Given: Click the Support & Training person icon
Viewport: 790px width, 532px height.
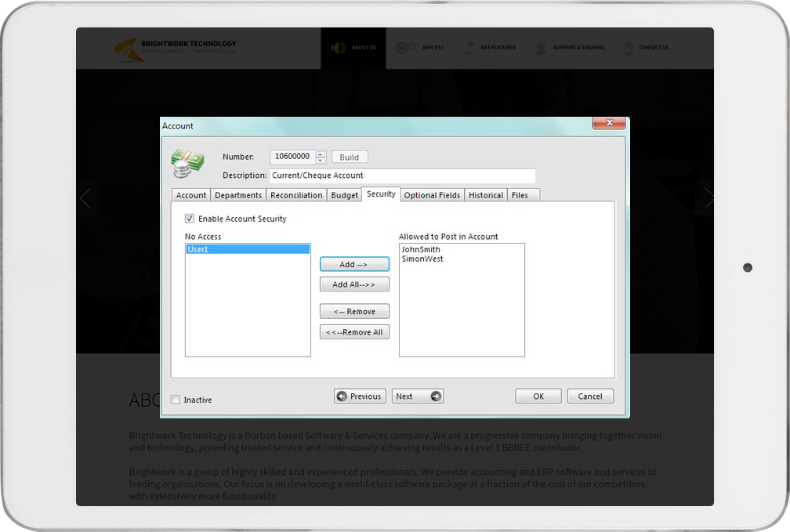Looking at the screenshot, I should 541,48.
